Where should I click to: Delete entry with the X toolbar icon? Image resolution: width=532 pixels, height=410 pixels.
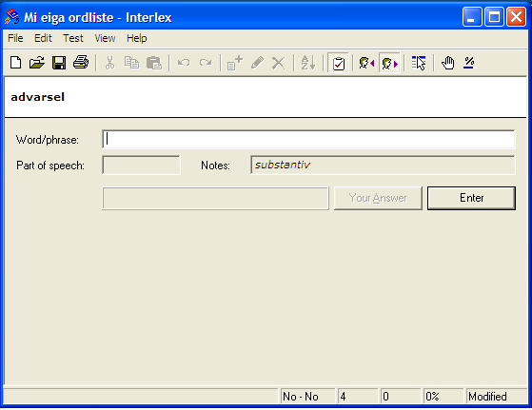pyautogui.click(x=279, y=63)
